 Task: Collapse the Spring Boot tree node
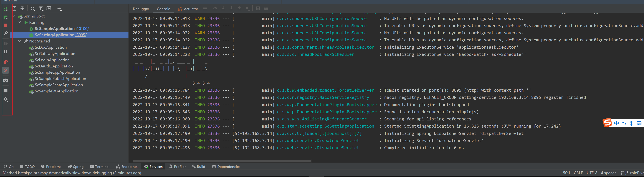click(x=14, y=16)
